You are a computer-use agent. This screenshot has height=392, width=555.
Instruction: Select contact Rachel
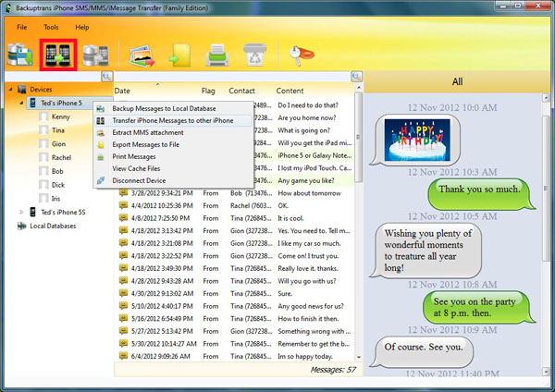coord(61,158)
